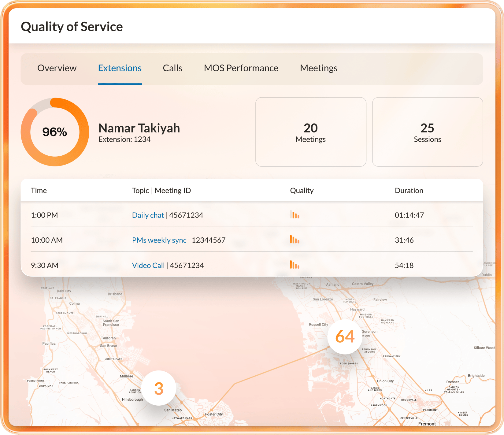The height and width of the screenshot is (435, 504).
Task: Open the Video Call meeting details
Action: point(148,265)
